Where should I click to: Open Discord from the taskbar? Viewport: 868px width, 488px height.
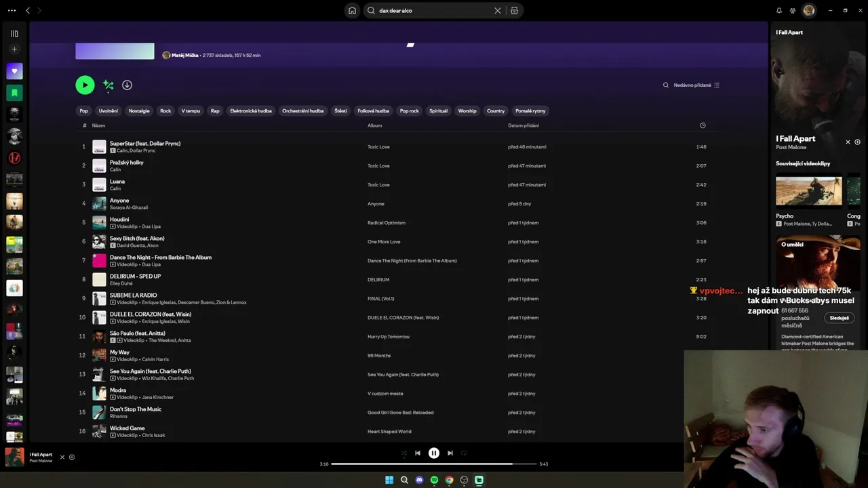pos(419,481)
